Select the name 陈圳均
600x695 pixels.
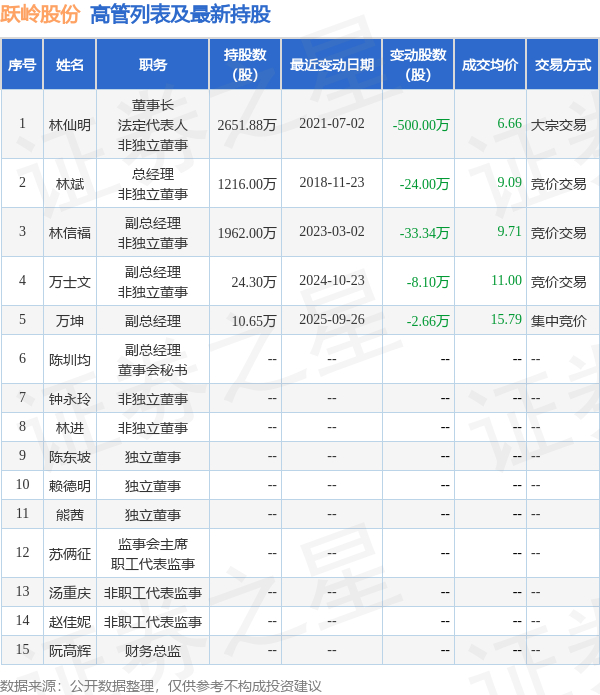click(70, 360)
